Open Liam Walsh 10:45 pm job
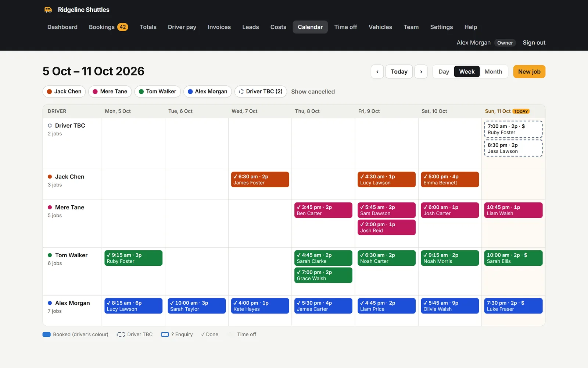The image size is (588, 368). (513, 210)
